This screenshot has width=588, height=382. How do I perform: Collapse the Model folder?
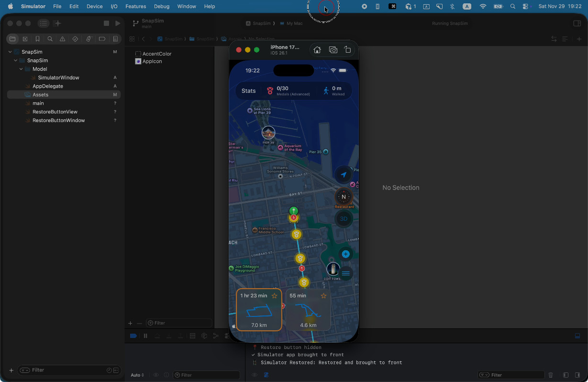(x=21, y=69)
